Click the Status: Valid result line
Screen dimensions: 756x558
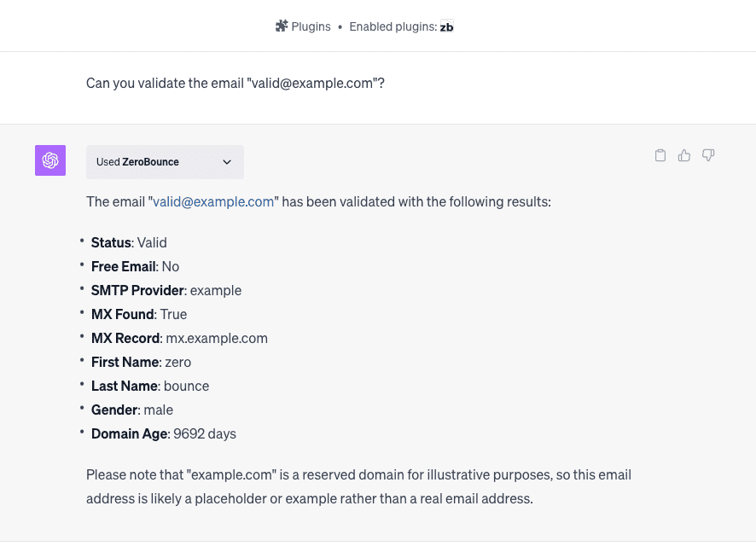pos(129,242)
